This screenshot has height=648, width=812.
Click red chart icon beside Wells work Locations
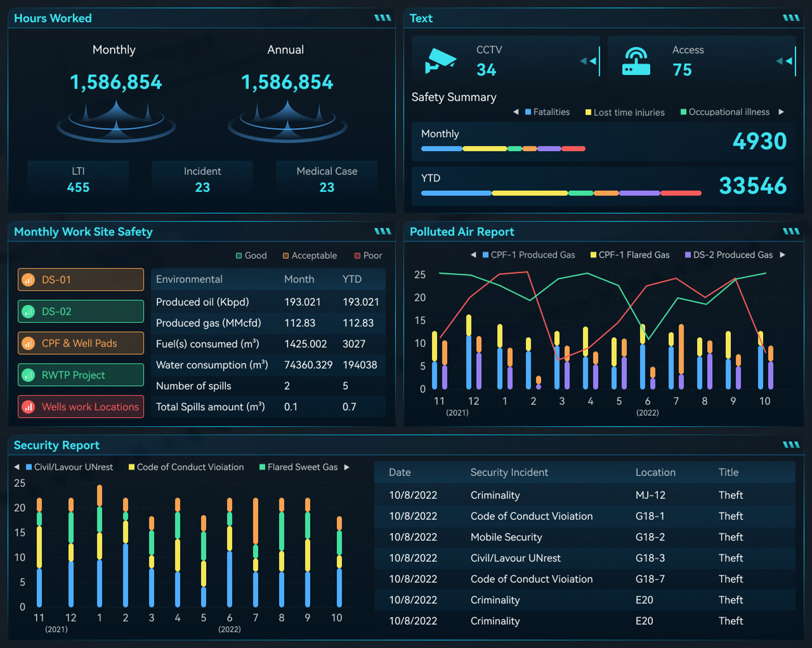28,407
